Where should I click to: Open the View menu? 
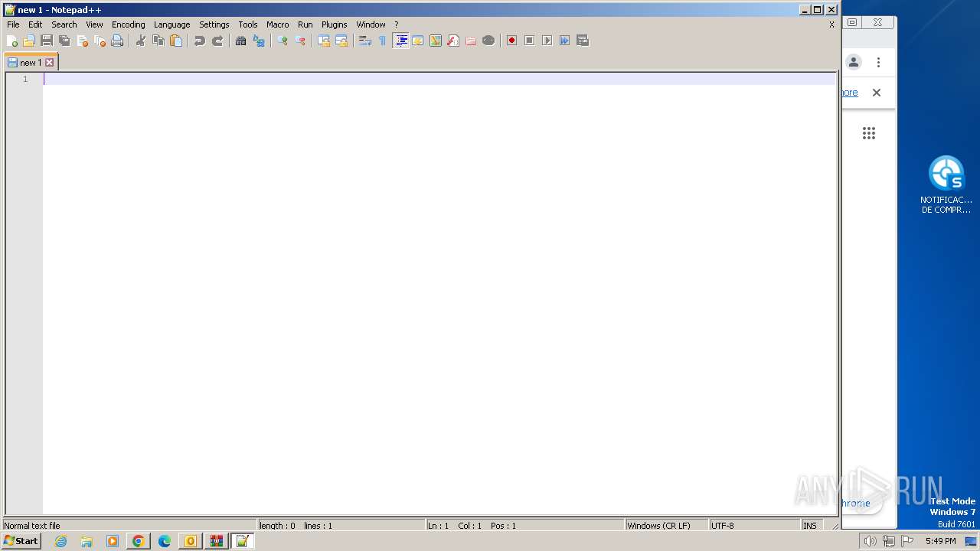tap(94, 24)
